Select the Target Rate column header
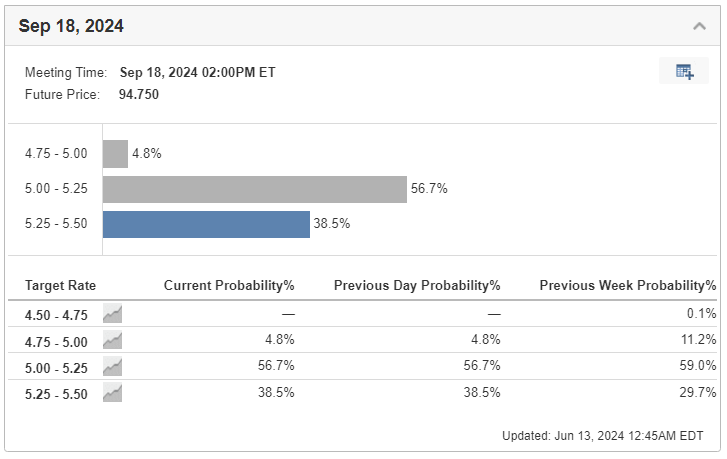Screen dimensions: 727x459 click(x=60, y=285)
